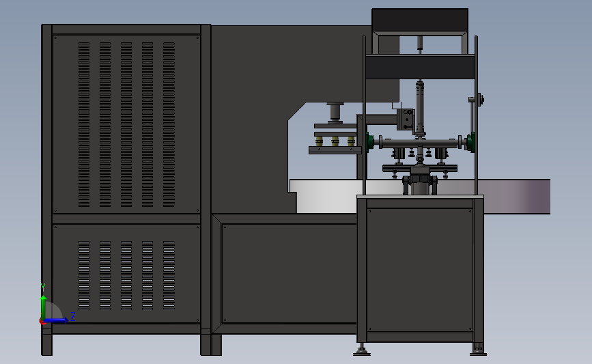The height and width of the screenshot is (364, 592).
Task: Select the lower vented panel of left cabinet
Action: click(x=126, y=275)
